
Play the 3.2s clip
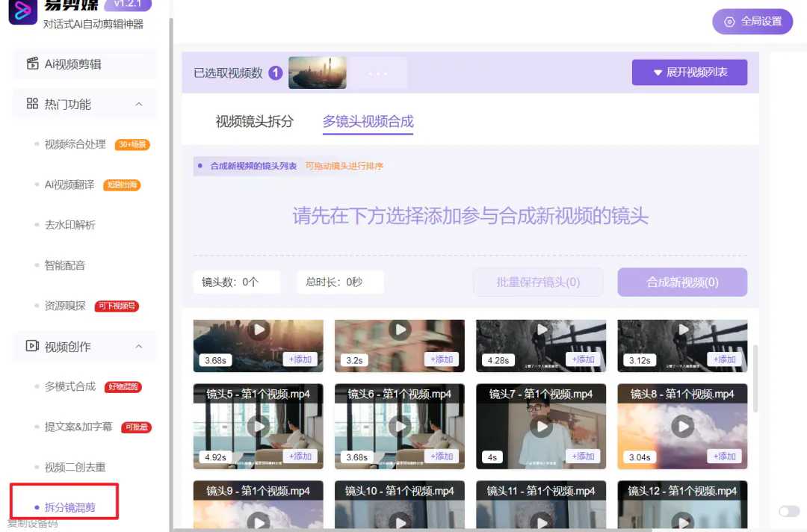click(400, 330)
